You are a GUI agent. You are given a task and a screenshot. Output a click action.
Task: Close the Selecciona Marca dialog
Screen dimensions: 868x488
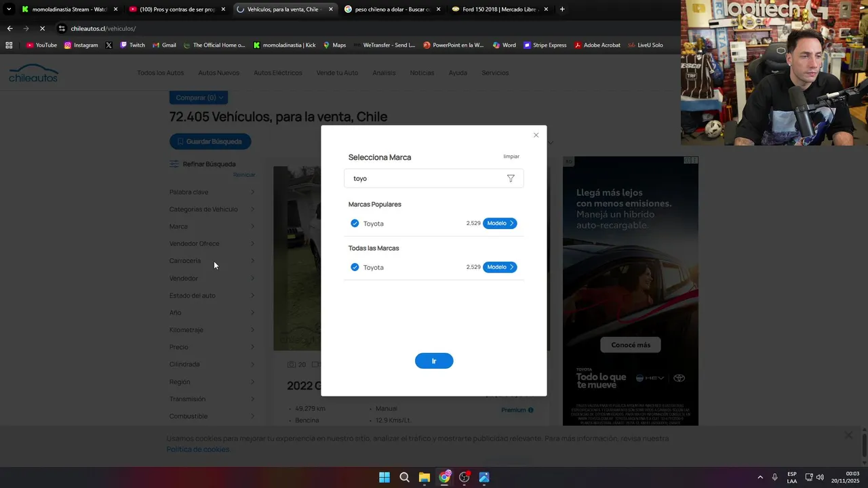click(x=536, y=136)
